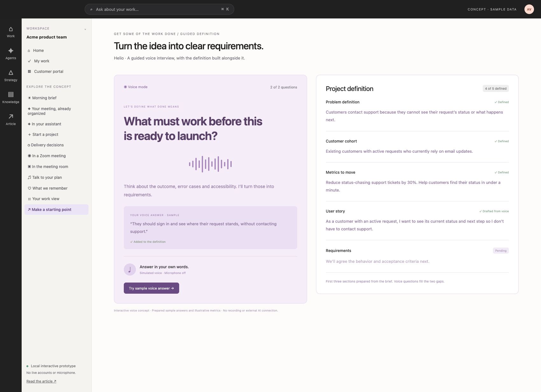Open the Agents sparkle icon
This screenshot has height=392, width=541.
(11, 51)
